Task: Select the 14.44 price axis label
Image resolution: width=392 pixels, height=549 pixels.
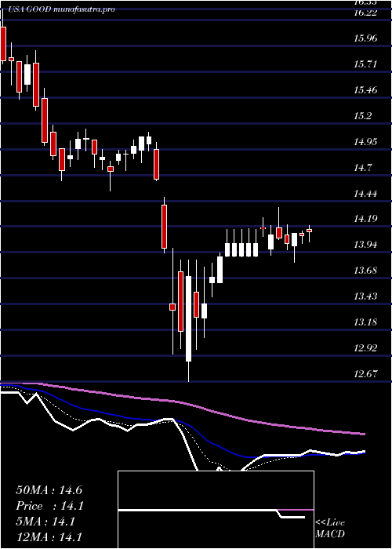Action: point(366,193)
